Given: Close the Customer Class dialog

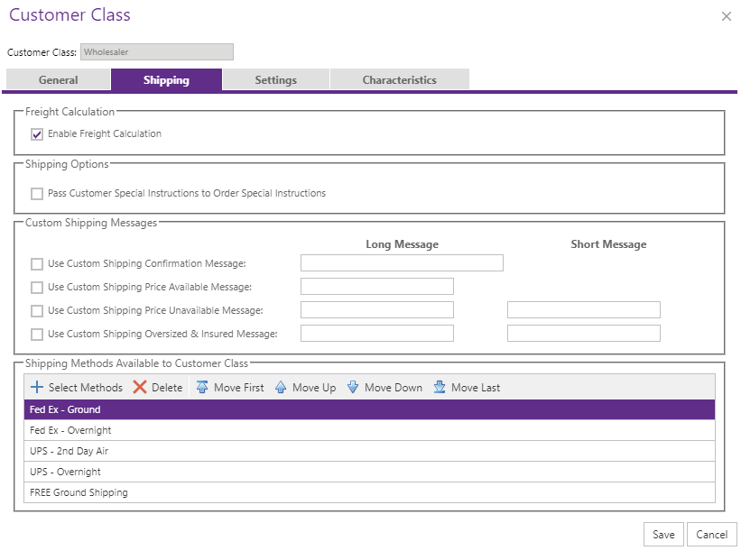Looking at the screenshot, I should point(727,16).
